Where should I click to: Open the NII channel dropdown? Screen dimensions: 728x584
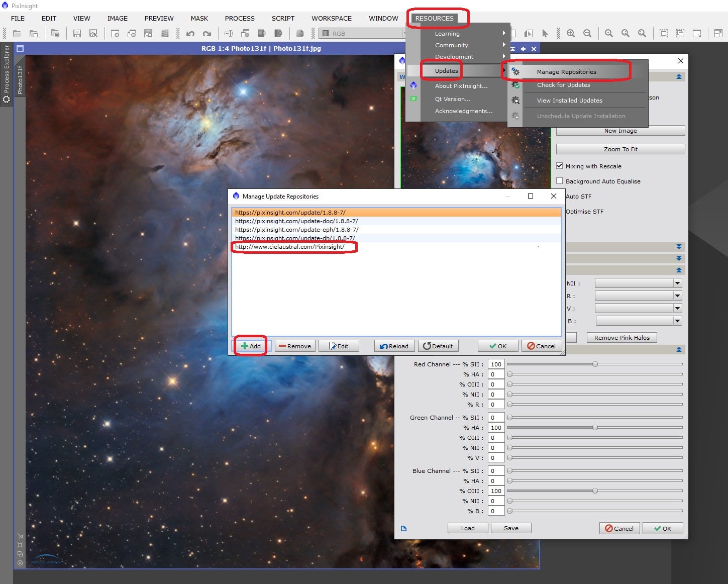pos(638,283)
